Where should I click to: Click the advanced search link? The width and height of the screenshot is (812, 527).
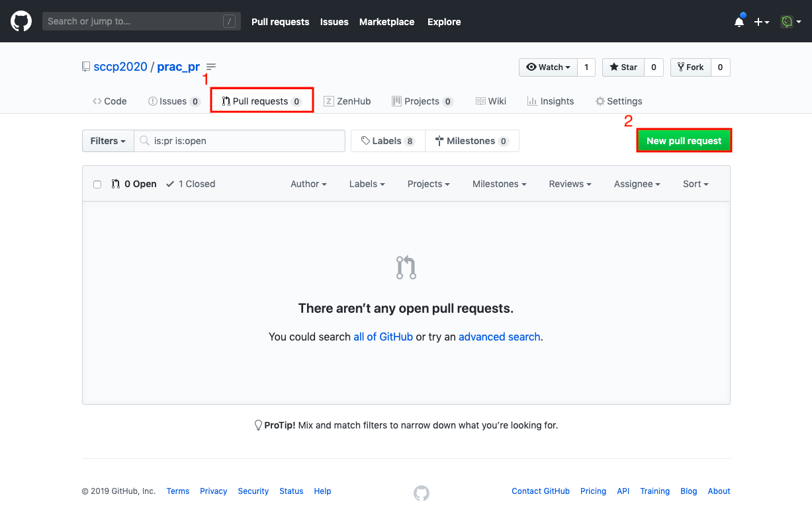(x=500, y=337)
